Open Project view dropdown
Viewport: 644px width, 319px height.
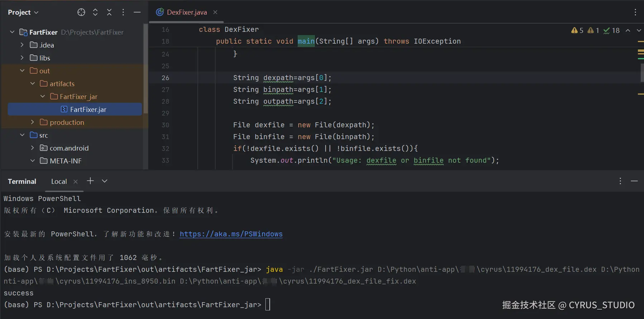23,12
